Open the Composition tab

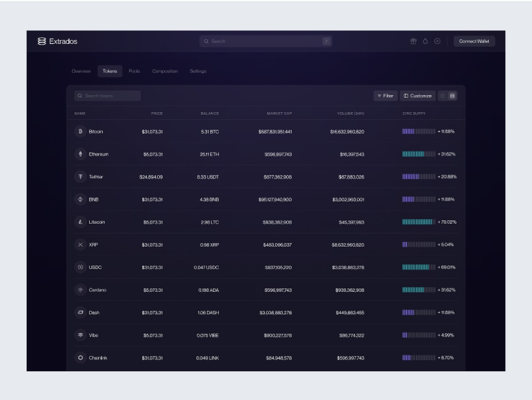pos(166,70)
